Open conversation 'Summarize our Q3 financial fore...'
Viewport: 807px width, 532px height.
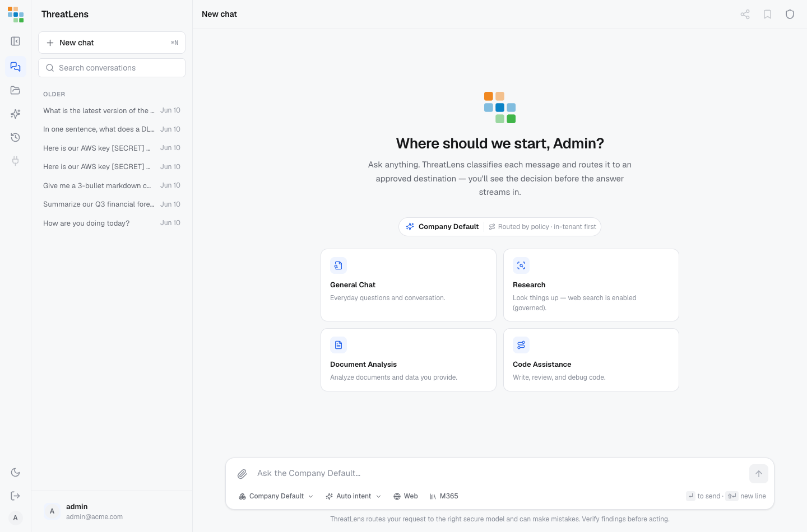(112, 204)
